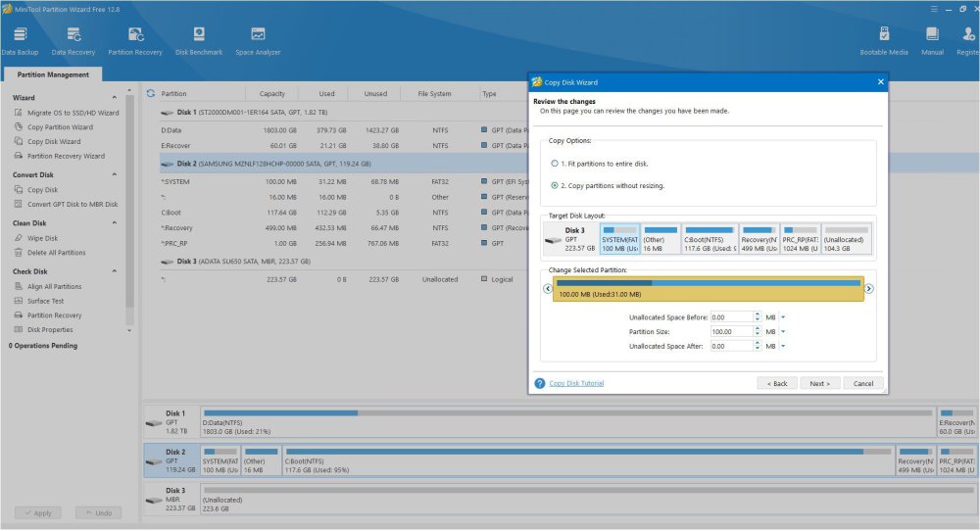This screenshot has width=980, height=530.
Task: Click the yellow partition size slider bar
Action: (707, 289)
